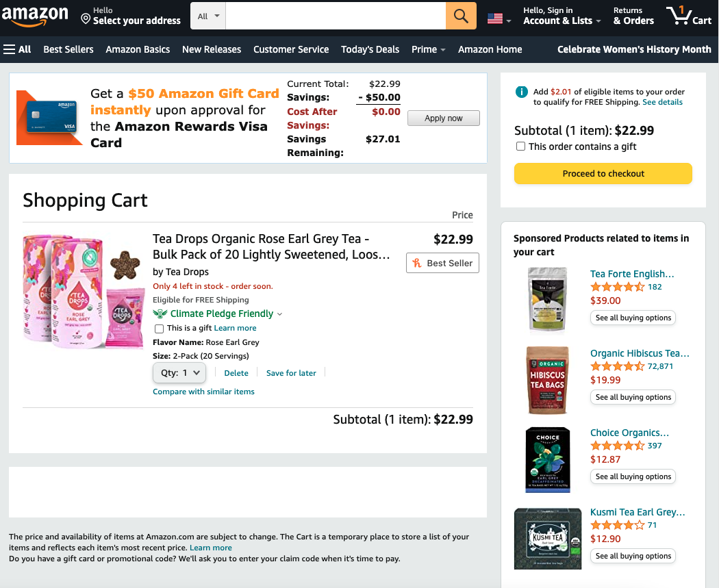Viewport: 719px width, 588px height.
Task: Click Select your address
Action: tap(137, 21)
